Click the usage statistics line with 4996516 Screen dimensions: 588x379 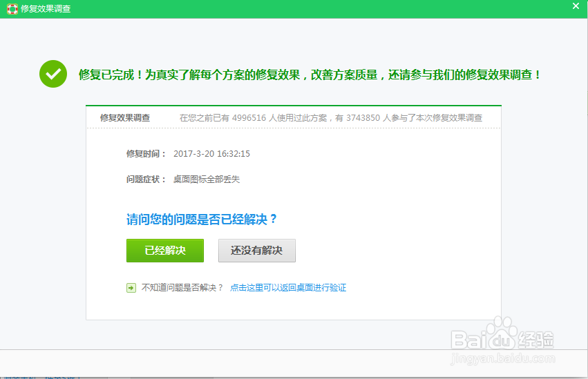(331, 118)
